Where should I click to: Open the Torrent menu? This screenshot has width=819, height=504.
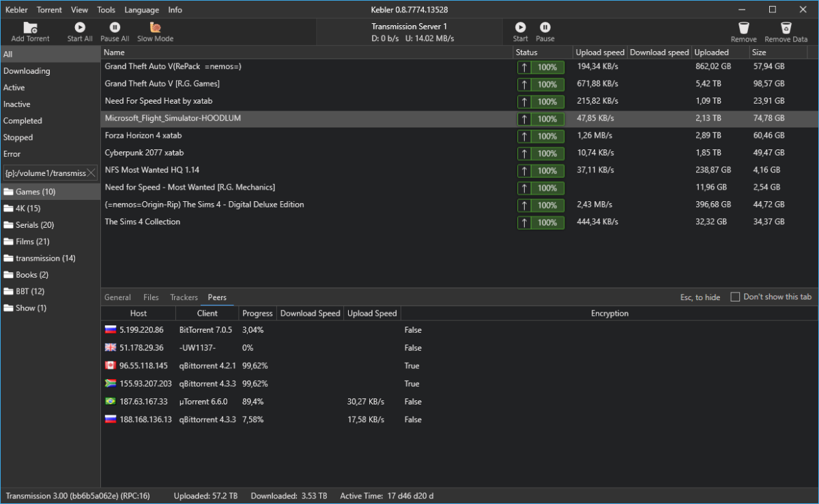[49, 10]
